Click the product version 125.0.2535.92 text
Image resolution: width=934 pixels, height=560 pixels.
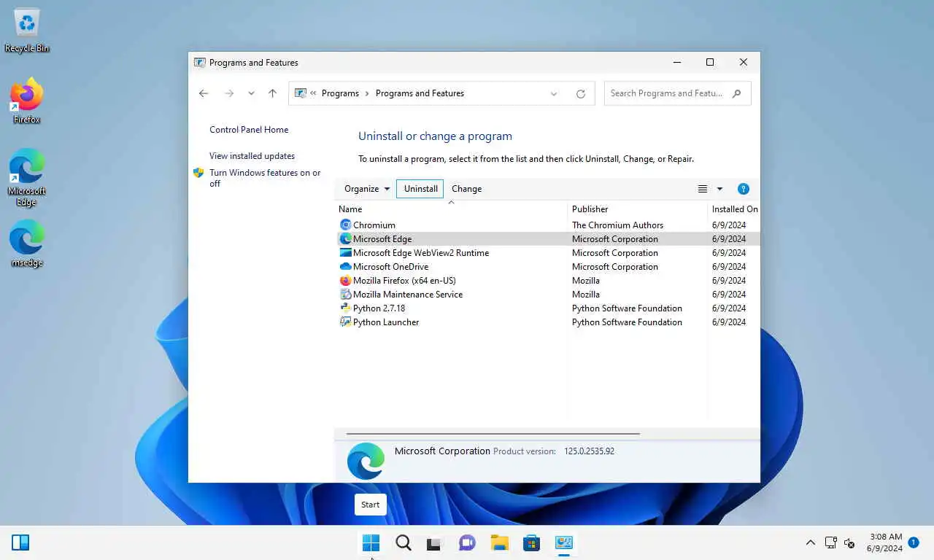pyautogui.click(x=589, y=451)
